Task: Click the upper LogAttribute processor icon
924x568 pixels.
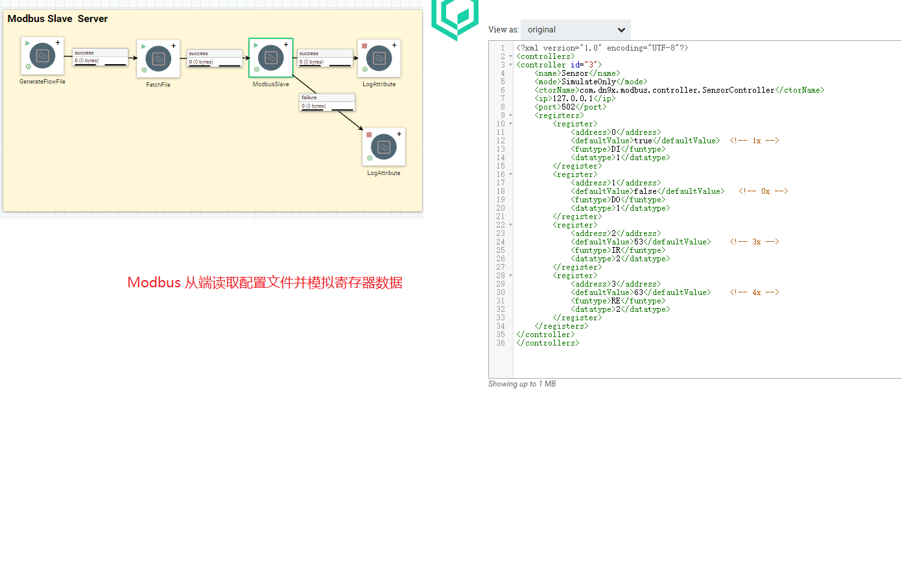Action: tap(379, 58)
